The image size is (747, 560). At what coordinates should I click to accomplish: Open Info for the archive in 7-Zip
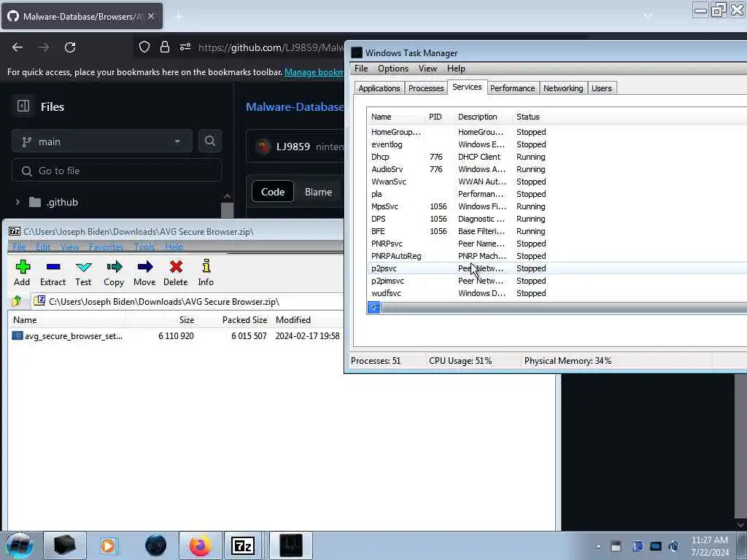[206, 273]
